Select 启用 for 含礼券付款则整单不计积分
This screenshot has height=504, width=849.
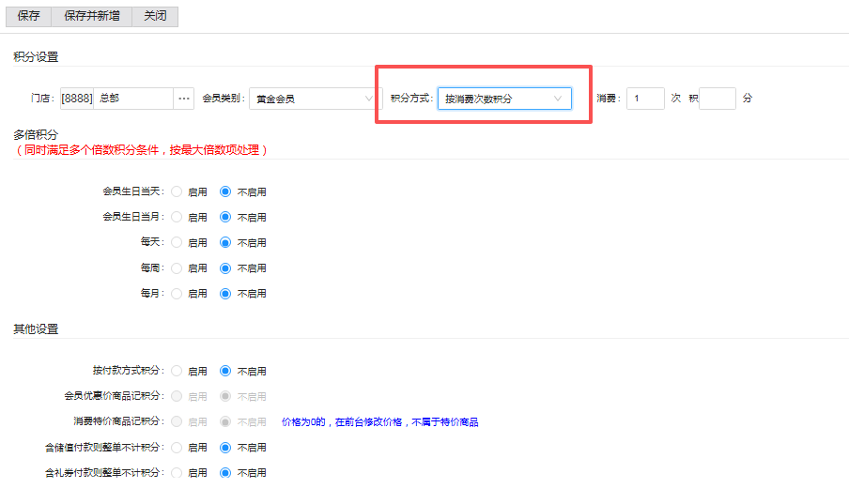click(177, 473)
